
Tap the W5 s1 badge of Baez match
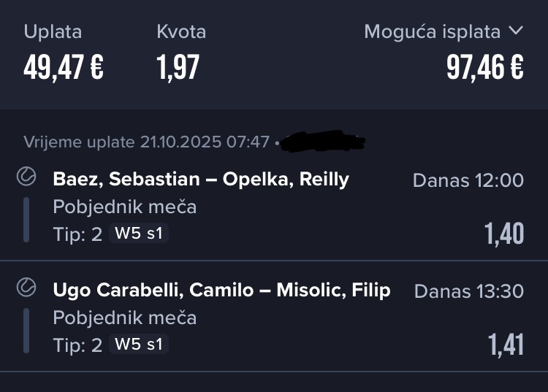click(139, 234)
